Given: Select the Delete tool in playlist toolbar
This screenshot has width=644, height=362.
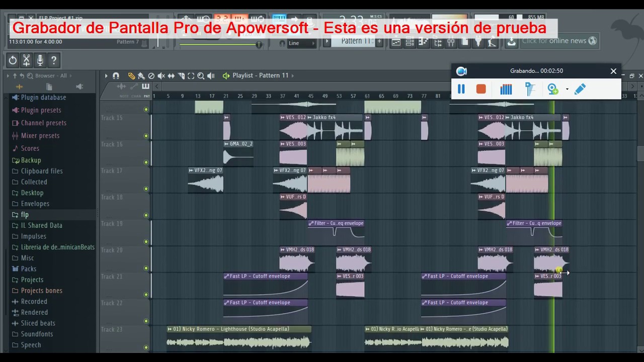Looking at the screenshot, I should (x=151, y=76).
